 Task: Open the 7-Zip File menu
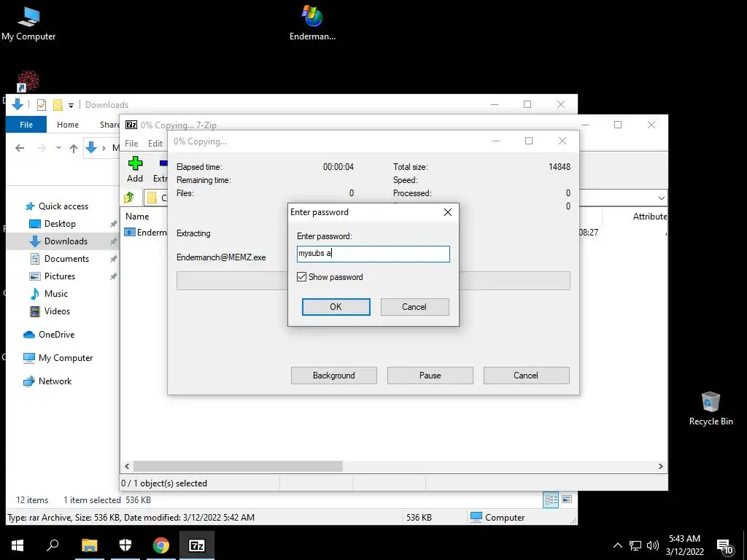tap(131, 144)
